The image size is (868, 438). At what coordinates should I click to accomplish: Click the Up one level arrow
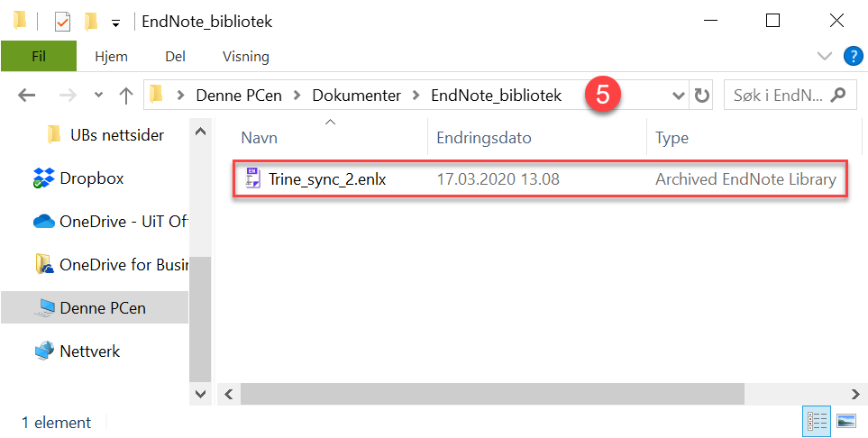pyautogui.click(x=126, y=95)
